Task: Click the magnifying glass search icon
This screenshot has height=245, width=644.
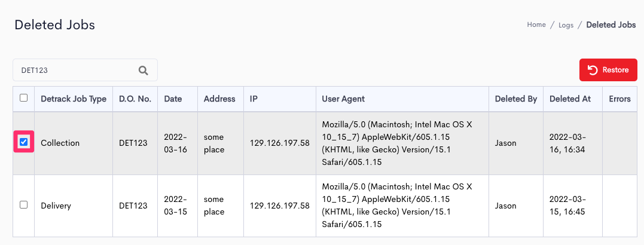Action: click(143, 70)
